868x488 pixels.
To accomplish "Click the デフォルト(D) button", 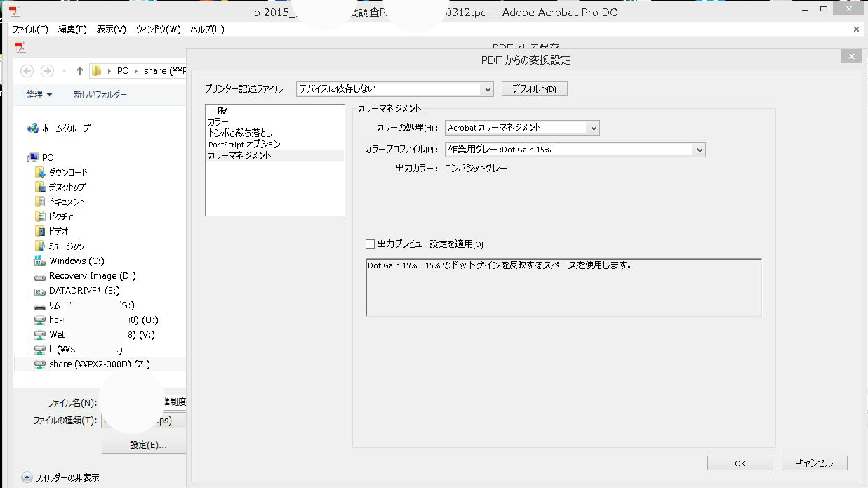I will point(534,89).
